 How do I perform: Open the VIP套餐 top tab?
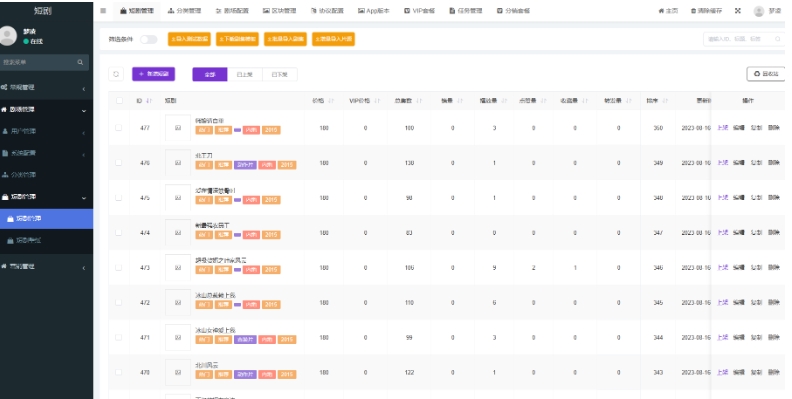coord(418,11)
